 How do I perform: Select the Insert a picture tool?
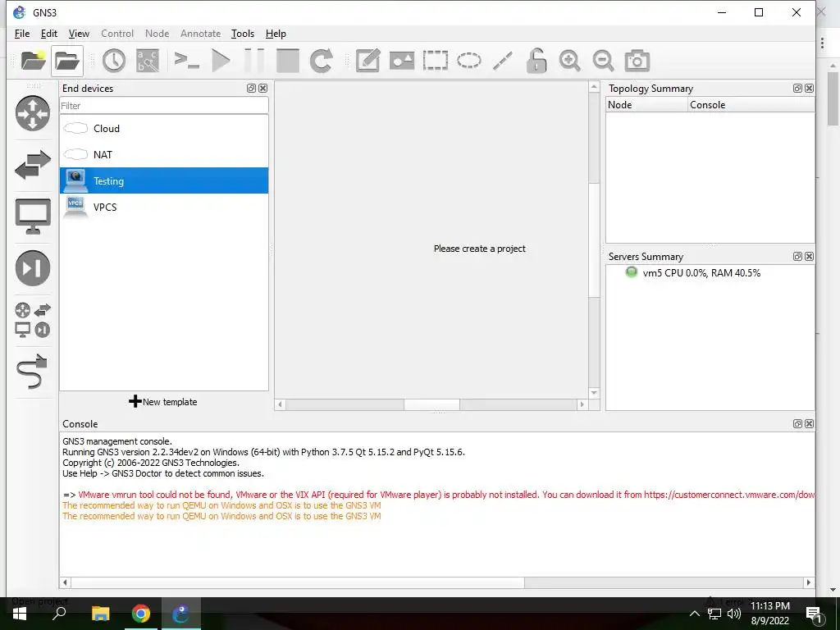[402, 61]
